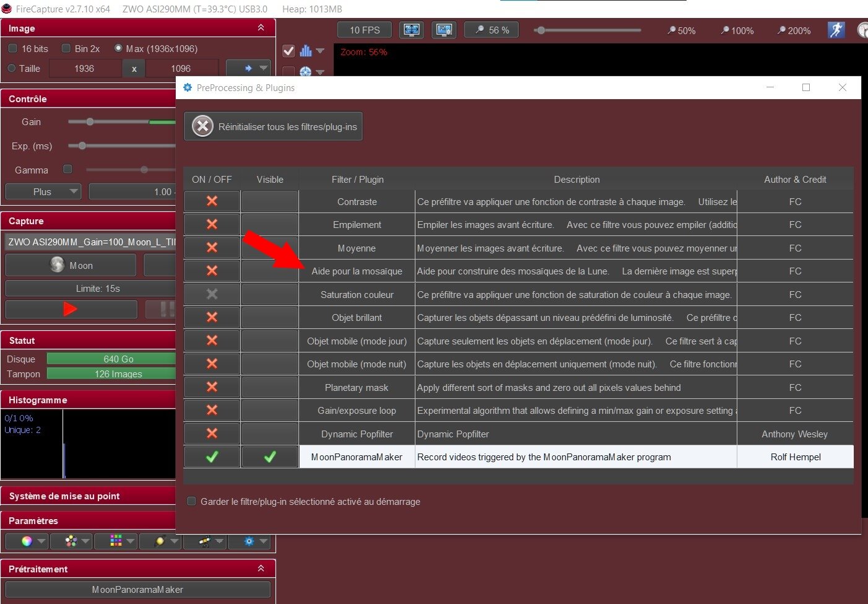Viewport: 868px width, 604px height.
Task: Click the 10 FPS button
Action: [365, 30]
